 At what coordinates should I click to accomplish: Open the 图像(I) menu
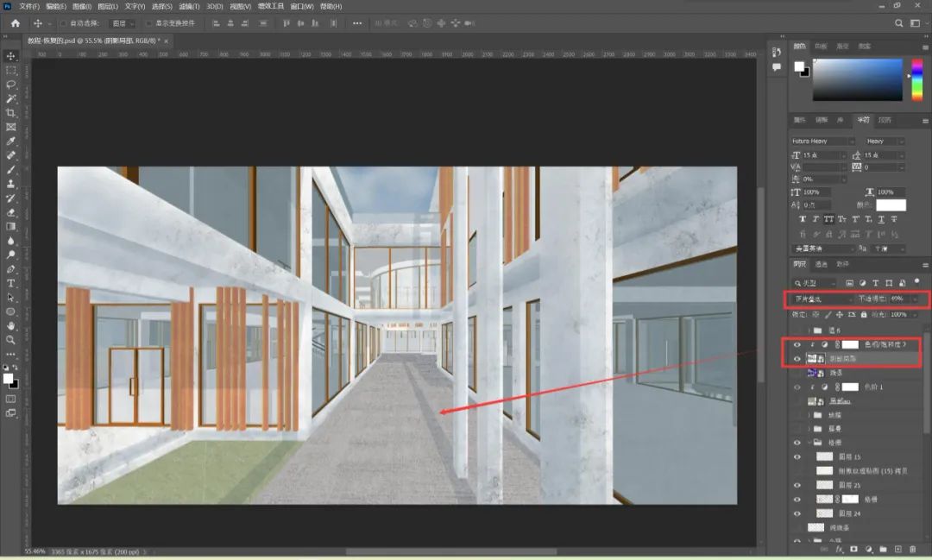click(81, 7)
